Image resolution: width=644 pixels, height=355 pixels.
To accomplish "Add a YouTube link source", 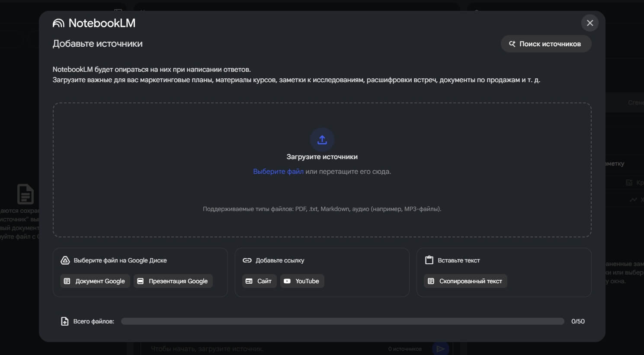I will [302, 281].
